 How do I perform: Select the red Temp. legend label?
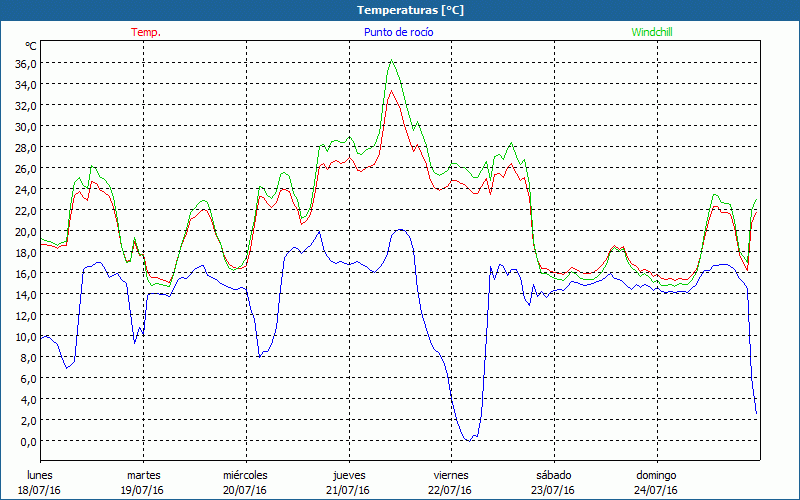point(146,32)
